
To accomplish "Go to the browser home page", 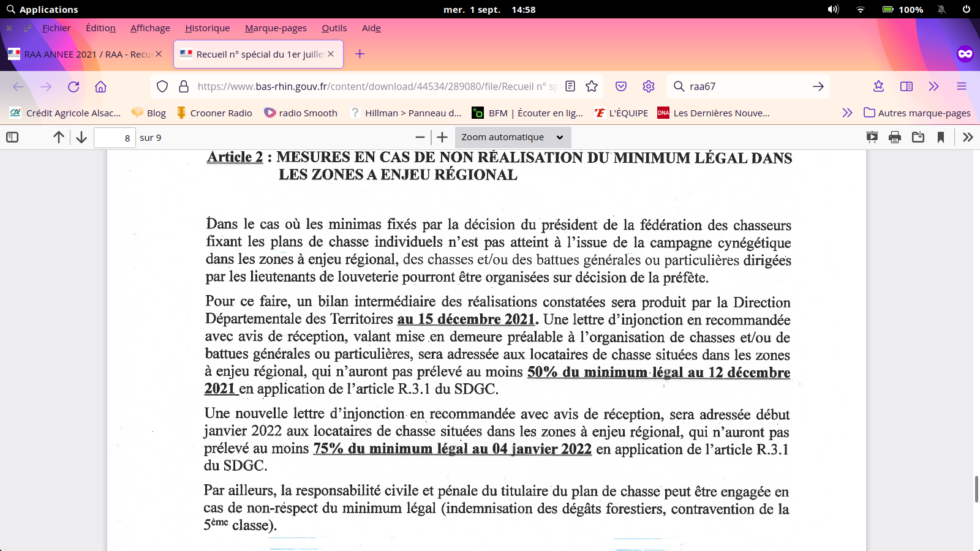I will coord(100,86).
